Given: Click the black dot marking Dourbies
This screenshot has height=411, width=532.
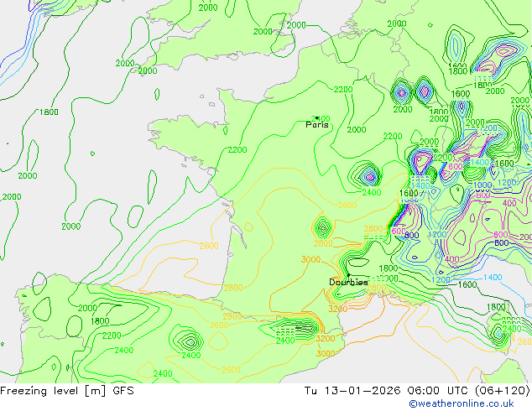Looking at the screenshot, I should tap(348, 275).
